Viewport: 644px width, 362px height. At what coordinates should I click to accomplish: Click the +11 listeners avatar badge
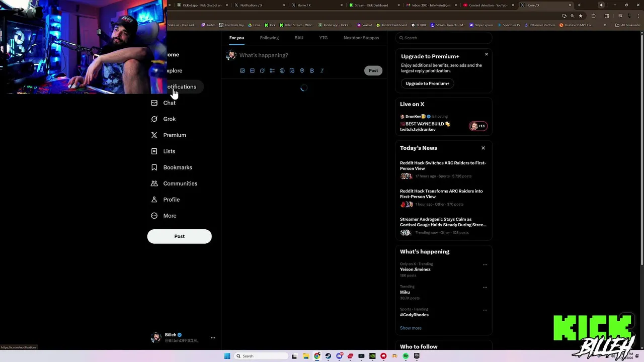[x=478, y=126]
